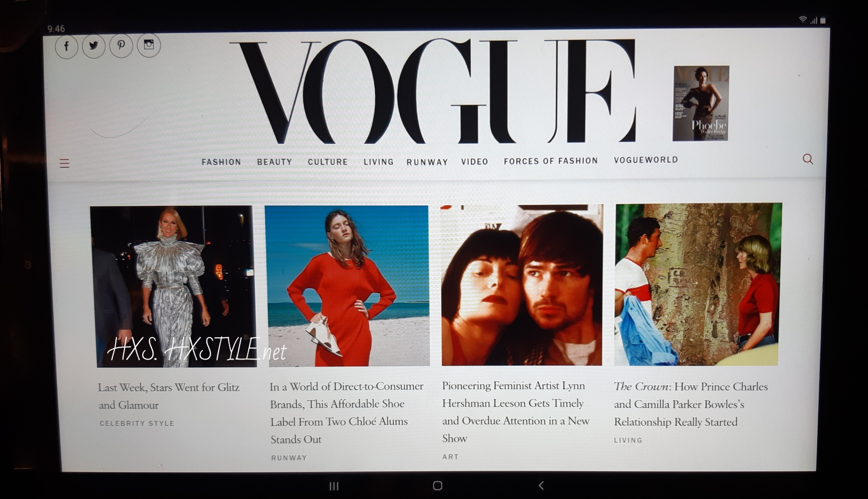Image resolution: width=868 pixels, height=499 pixels.
Task: Expand the hamburger side menu
Action: (64, 163)
